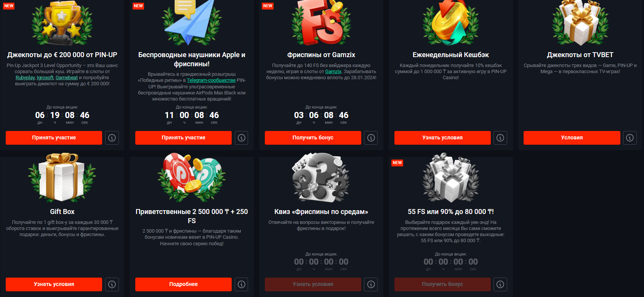Follow the Gamzix link in description
Image resolution: width=644 pixels, height=297 pixels.
333,72
